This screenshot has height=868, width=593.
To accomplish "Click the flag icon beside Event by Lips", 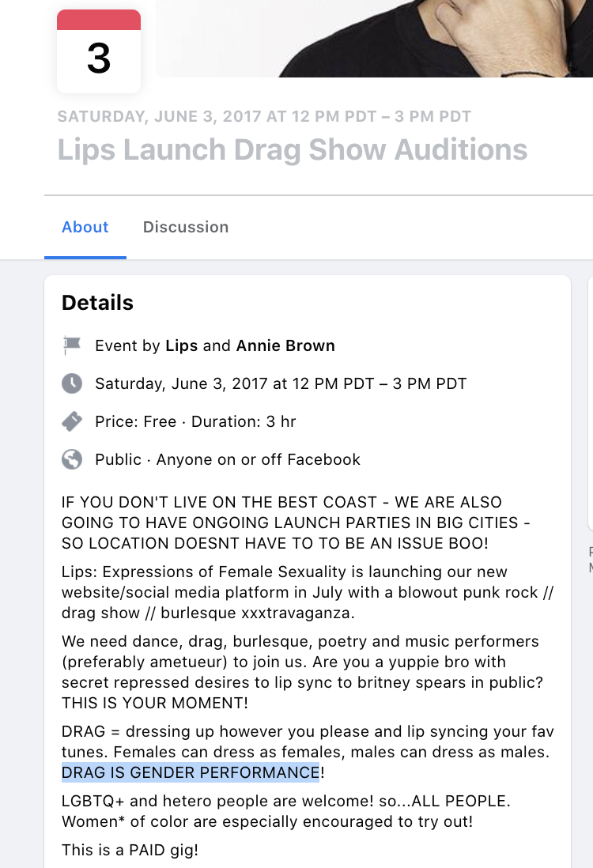I will click(x=72, y=345).
